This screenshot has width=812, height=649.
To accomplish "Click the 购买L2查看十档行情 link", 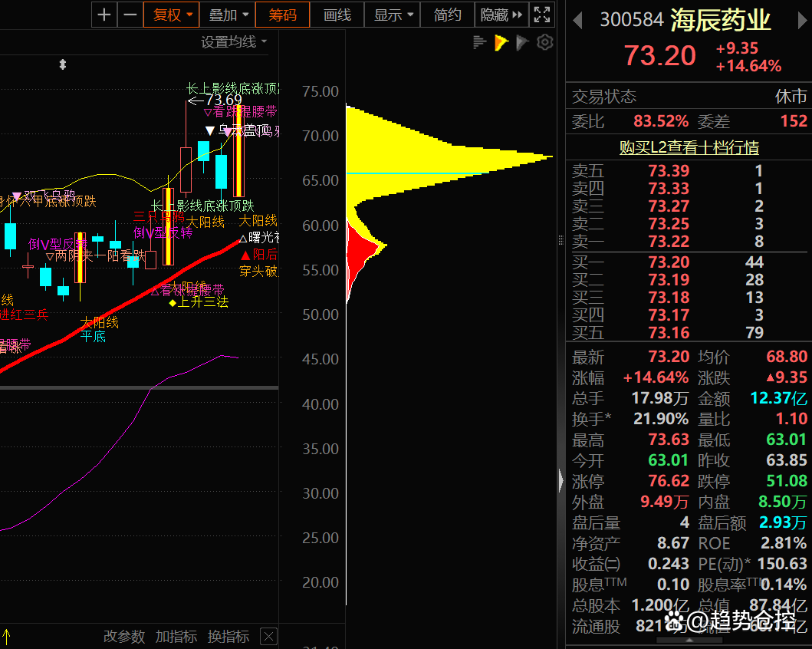I will [x=689, y=147].
